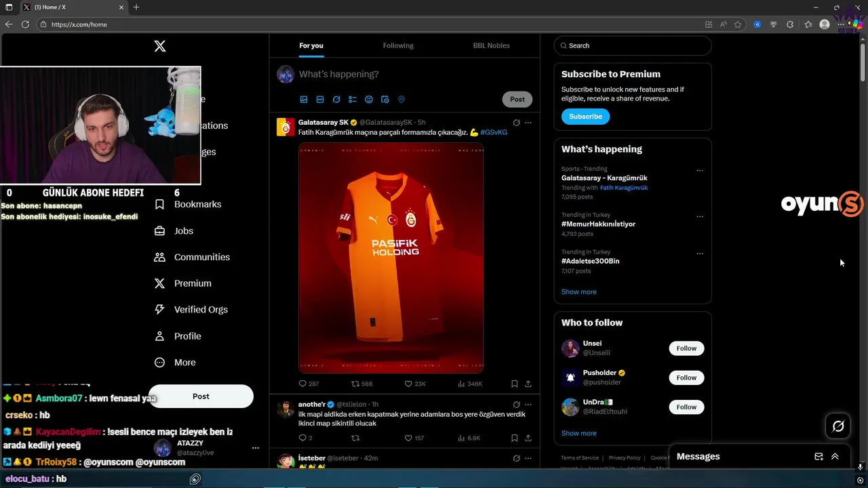Click the browser address bar URL
The width and height of the screenshot is (868, 488).
coord(79,24)
